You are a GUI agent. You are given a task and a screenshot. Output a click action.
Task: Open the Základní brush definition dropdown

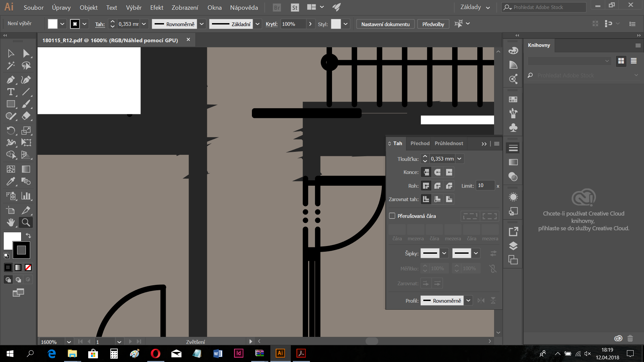(258, 24)
